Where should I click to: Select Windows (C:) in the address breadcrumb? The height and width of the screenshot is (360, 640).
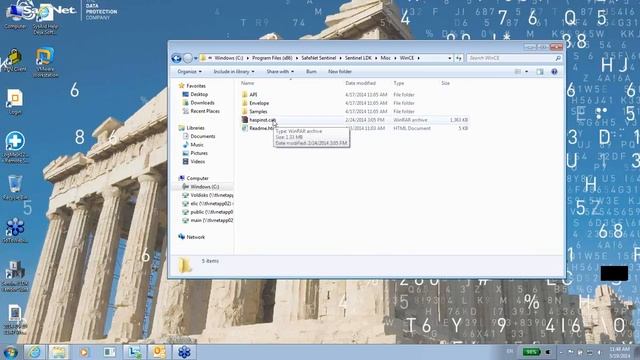(229, 58)
